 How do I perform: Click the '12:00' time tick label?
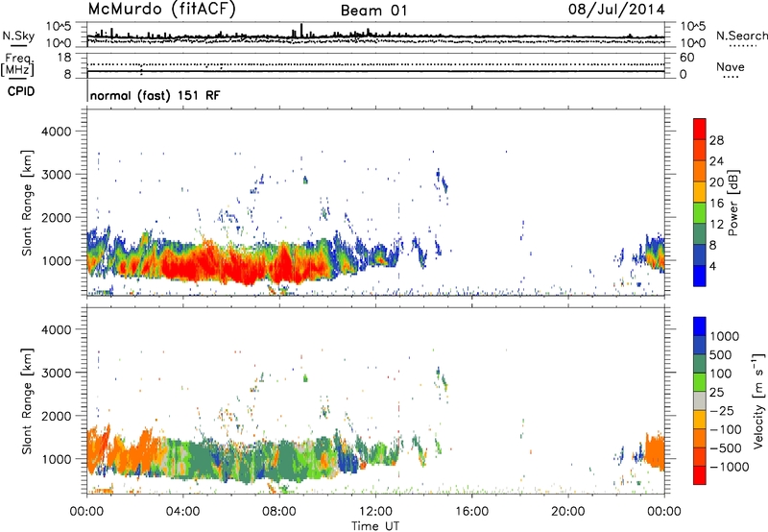[x=375, y=512]
